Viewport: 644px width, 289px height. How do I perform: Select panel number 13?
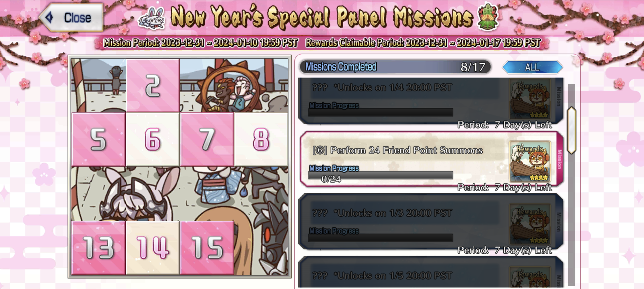98,248
